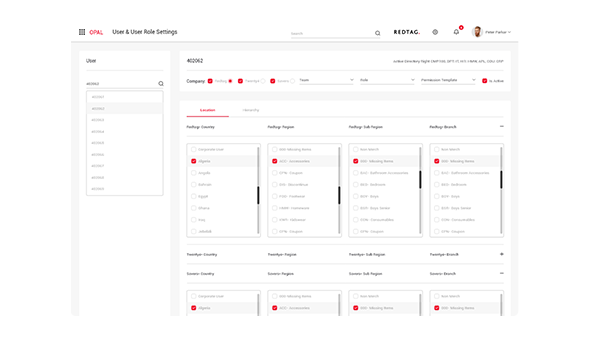
Task: Check Non Merch in Redtag Branch list
Action: (436, 149)
